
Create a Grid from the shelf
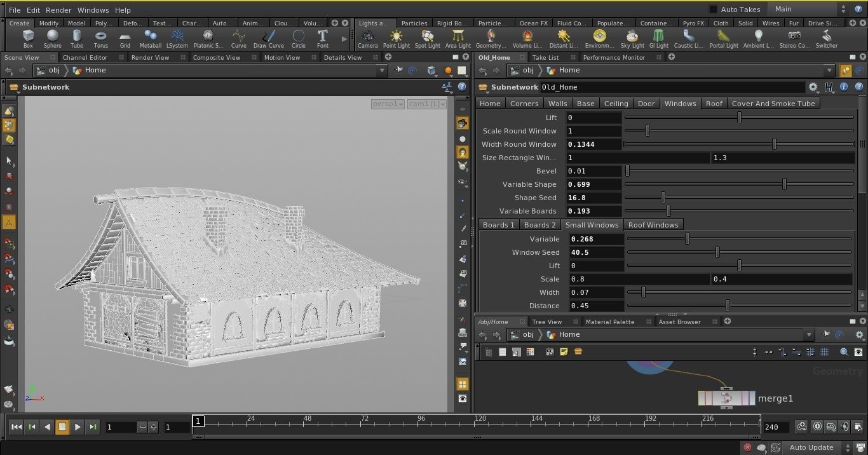pyautogui.click(x=125, y=39)
